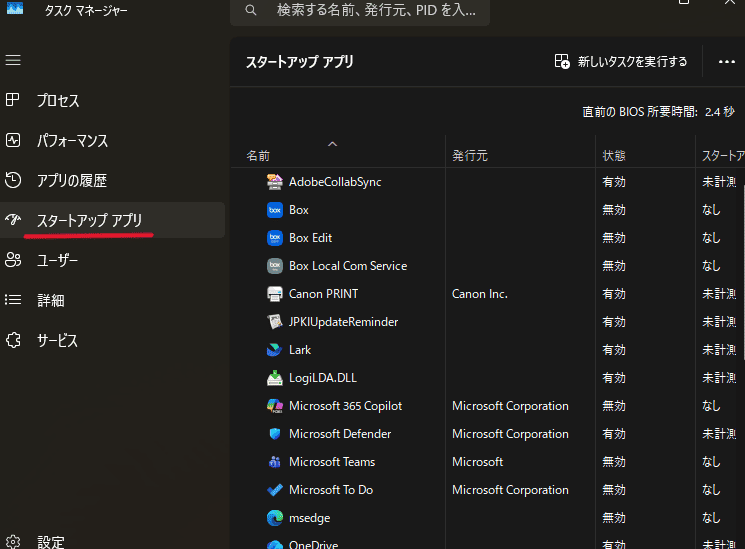Click 新しいタスクを実行する button
The image size is (745, 549).
point(621,61)
